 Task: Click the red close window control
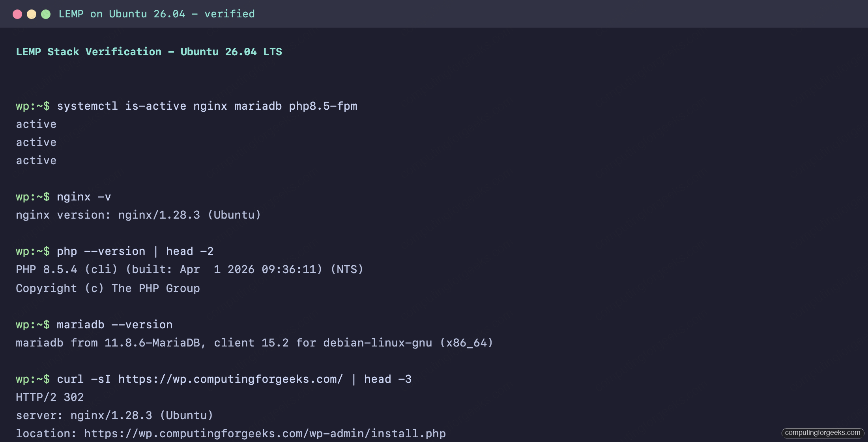(x=17, y=13)
